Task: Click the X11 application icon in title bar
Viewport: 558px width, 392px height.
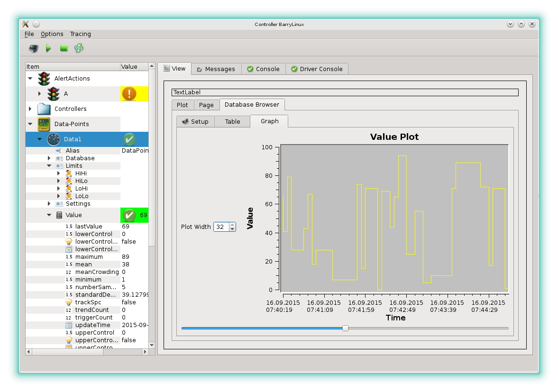Action: (x=25, y=24)
